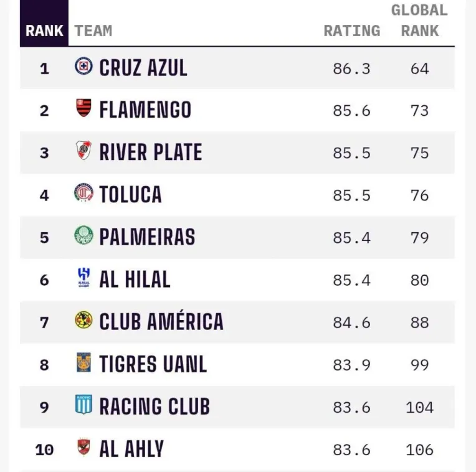Open the FLAMENGO team name link

(x=145, y=110)
